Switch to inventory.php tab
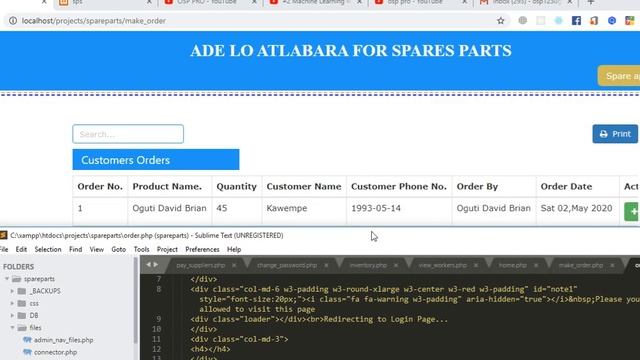This screenshot has height=360, width=640. 368,265
